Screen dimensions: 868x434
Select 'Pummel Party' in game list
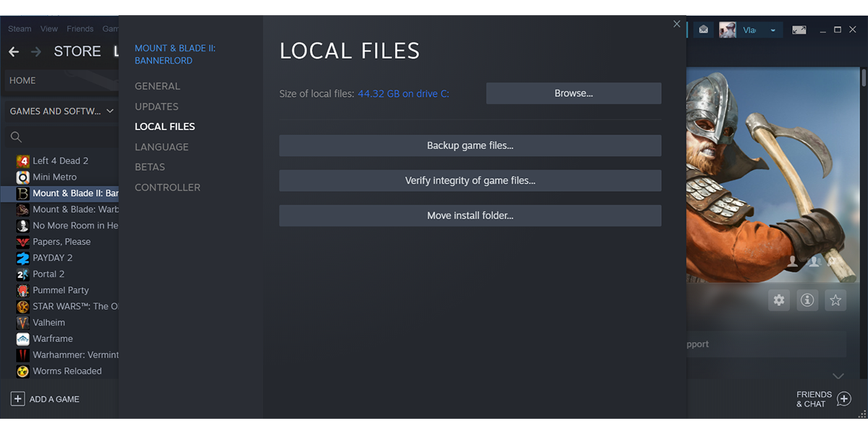point(61,290)
